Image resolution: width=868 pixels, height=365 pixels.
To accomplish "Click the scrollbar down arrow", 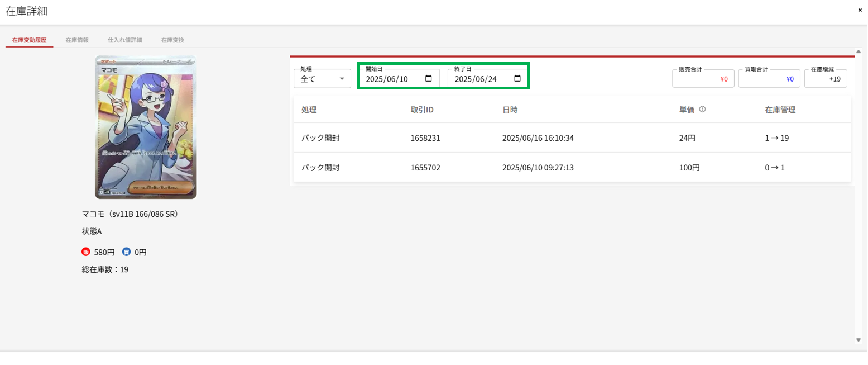I will coord(859,340).
